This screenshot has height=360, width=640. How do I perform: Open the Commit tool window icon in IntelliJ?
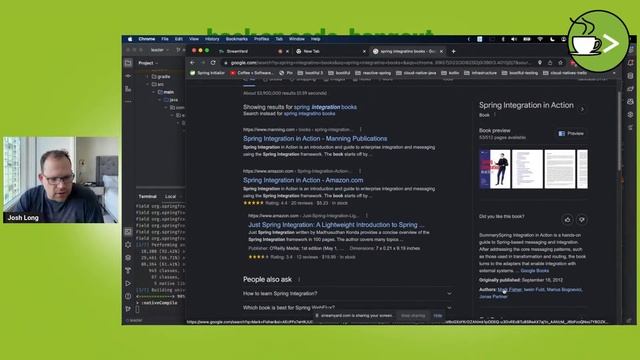[128, 76]
